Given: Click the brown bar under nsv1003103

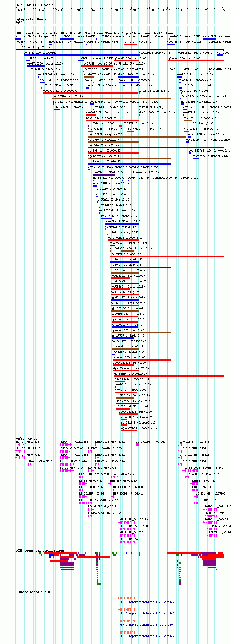Looking at the screenshot, I should 112,99.
